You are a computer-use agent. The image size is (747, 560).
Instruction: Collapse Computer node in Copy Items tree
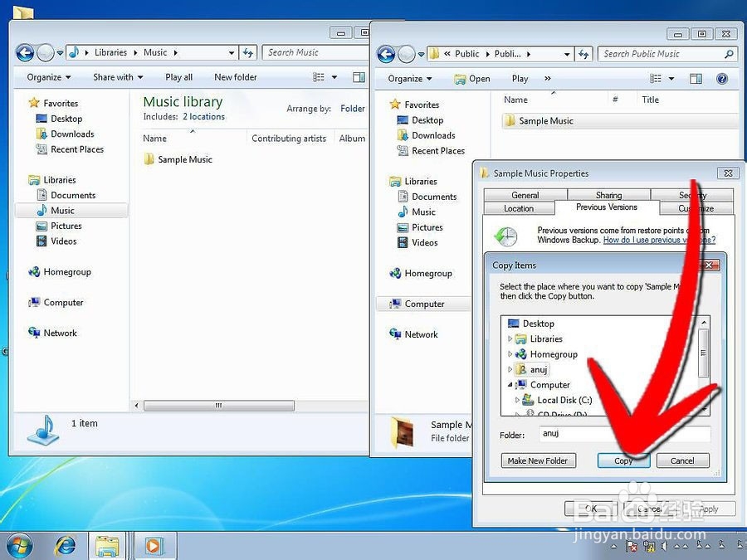coord(510,384)
